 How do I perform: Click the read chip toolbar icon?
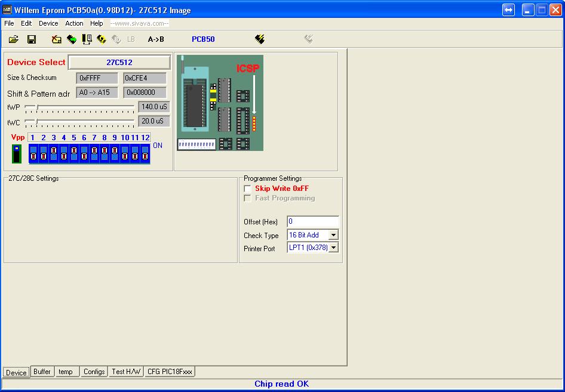pos(72,39)
